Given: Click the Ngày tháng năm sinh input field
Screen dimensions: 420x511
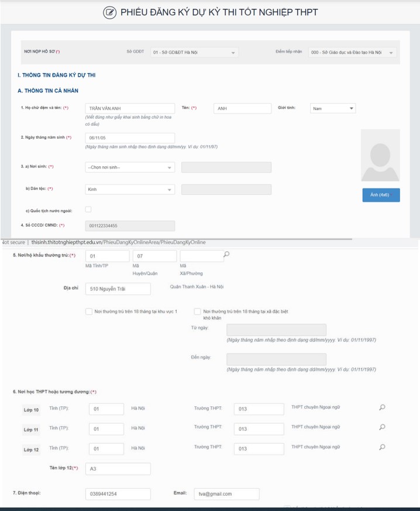Looking at the screenshot, I should tap(130, 138).
